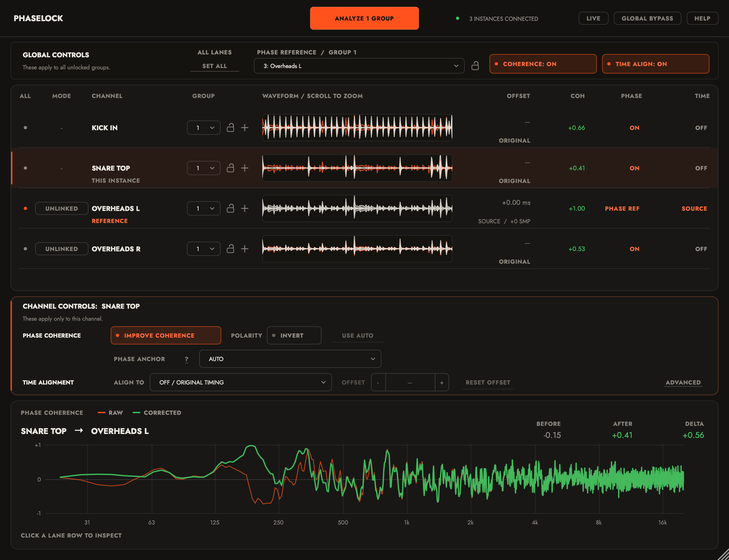Toggle global Coherence: On button
Viewport: 729px width, 560px height.
point(543,64)
